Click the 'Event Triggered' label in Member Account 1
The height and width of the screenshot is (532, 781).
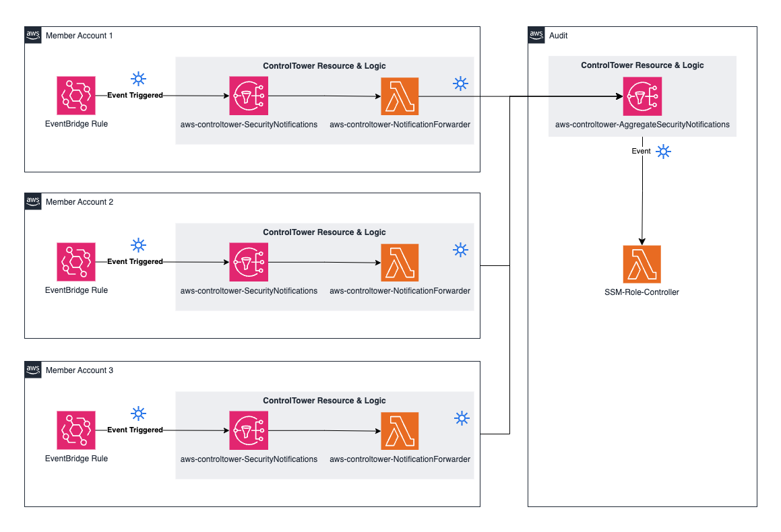coord(135,95)
